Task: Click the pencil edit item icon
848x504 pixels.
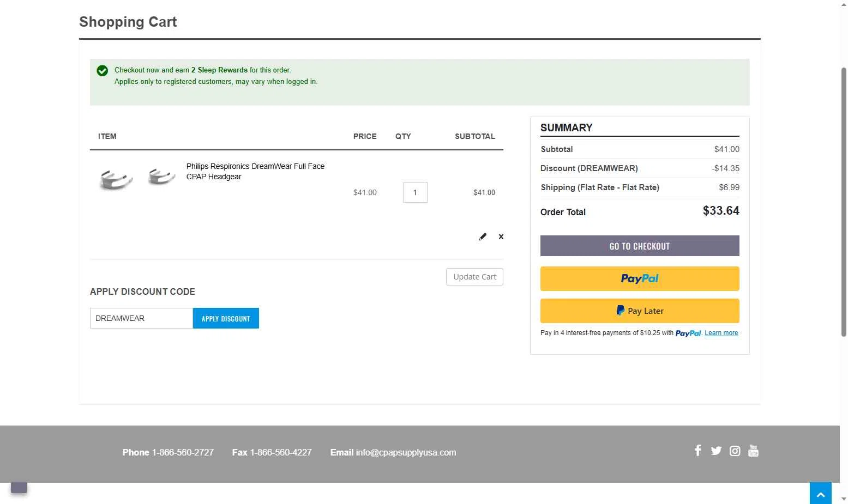Action: (x=483, y=236)
